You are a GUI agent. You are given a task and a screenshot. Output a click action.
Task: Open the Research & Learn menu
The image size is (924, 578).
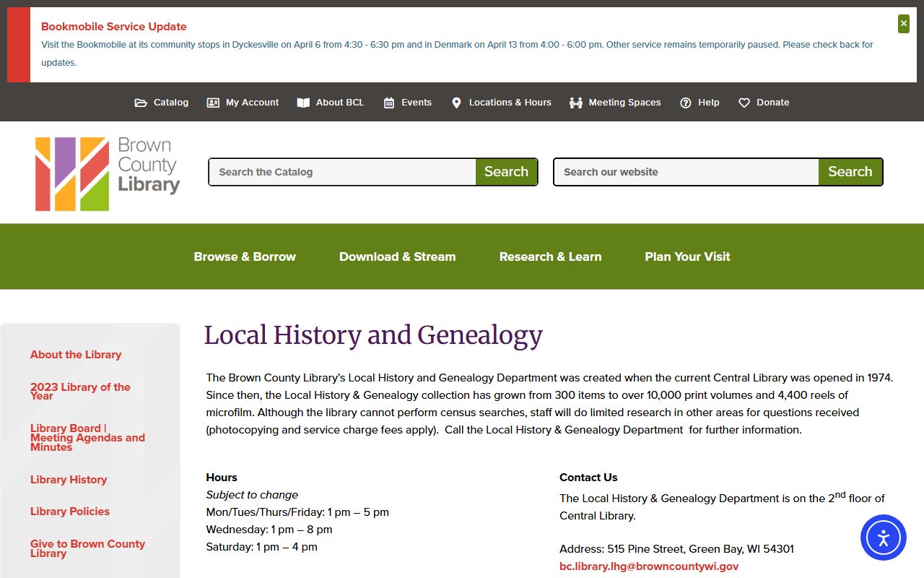click(550, 256)
